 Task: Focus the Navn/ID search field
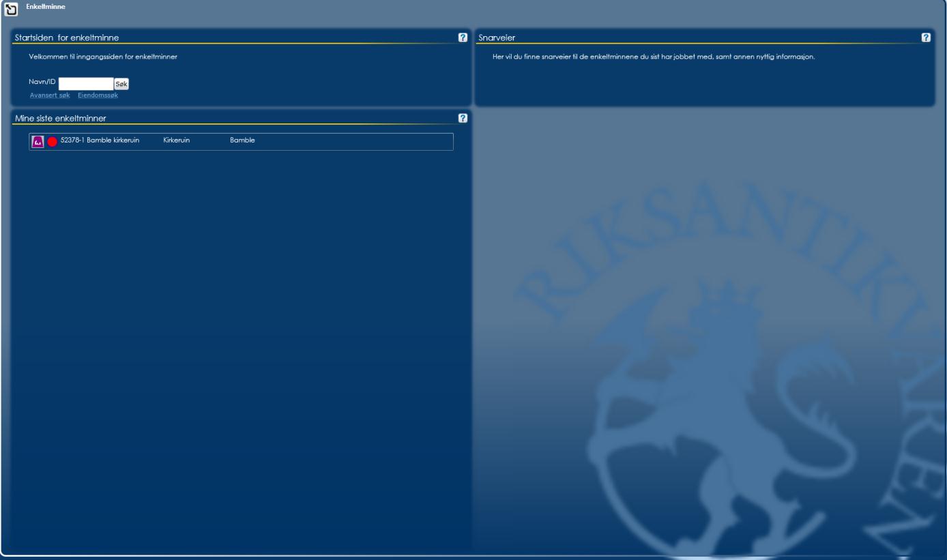click(86, 84)
